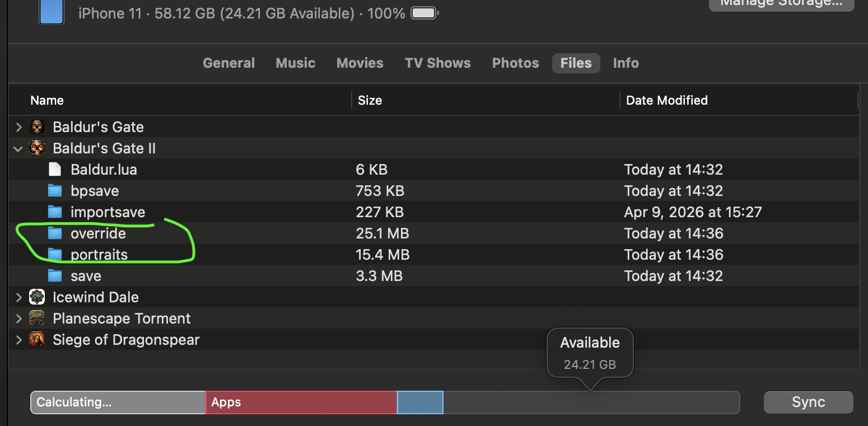The height and width of the screenshot is (426, 868).
Task: Click the portraits folder icon
Action: point(54,255)
